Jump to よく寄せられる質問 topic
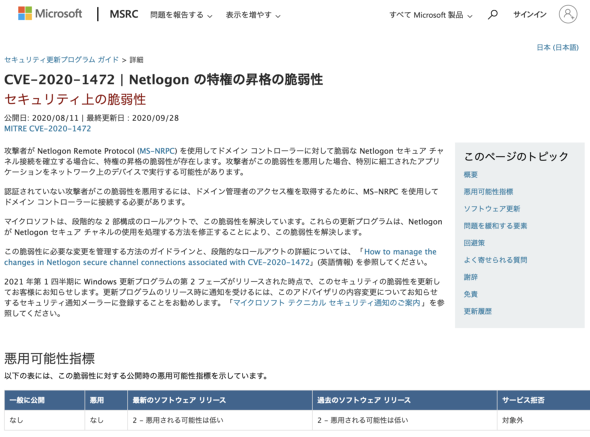The width and height of the screenshot is (590, 437). [495, 260]
